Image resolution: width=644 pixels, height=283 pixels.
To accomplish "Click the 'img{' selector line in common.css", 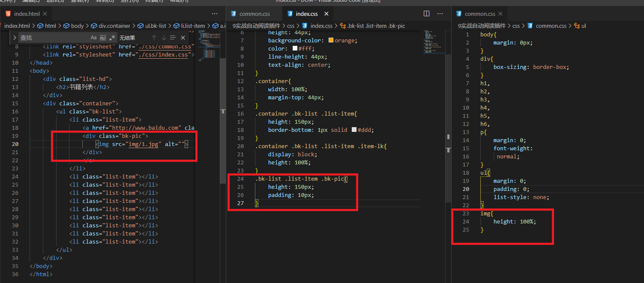I will coord(487,213).
